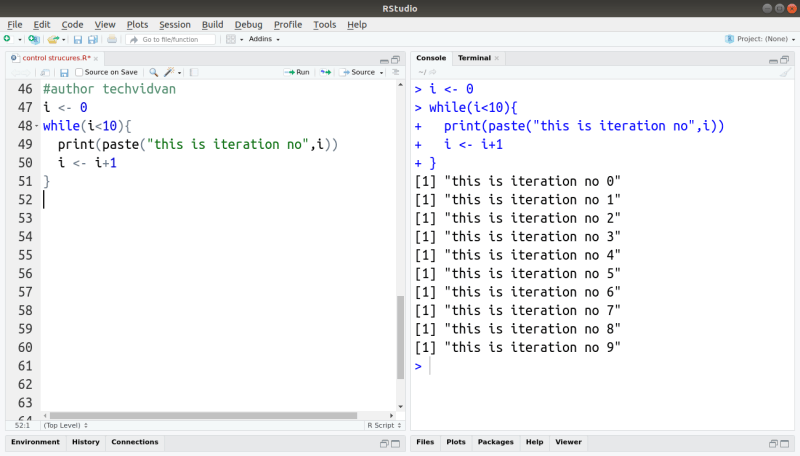The height and width of the screenshot is (456, 800).
Task: Minimize the source editor pane
Action: pos(384,60)
